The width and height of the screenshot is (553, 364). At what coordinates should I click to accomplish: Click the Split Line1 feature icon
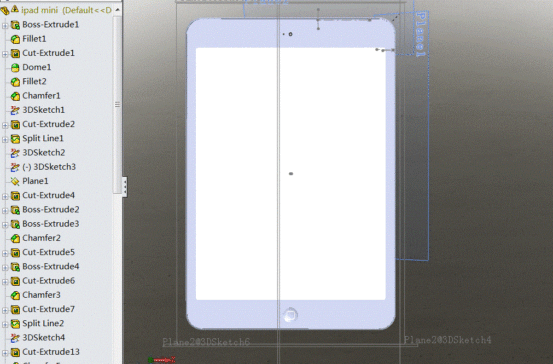coord(15,139)
